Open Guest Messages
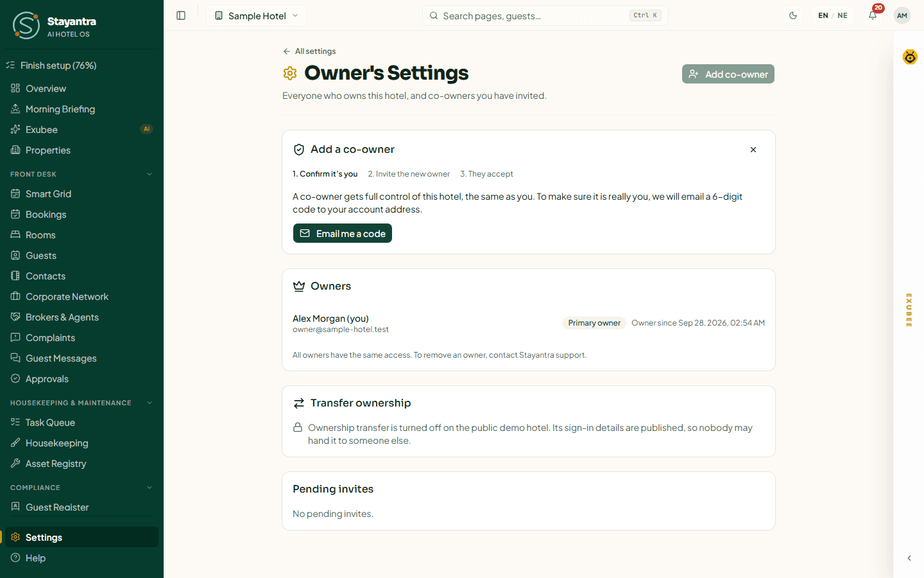This screenshot has width=924, height=578. point(81,358)
